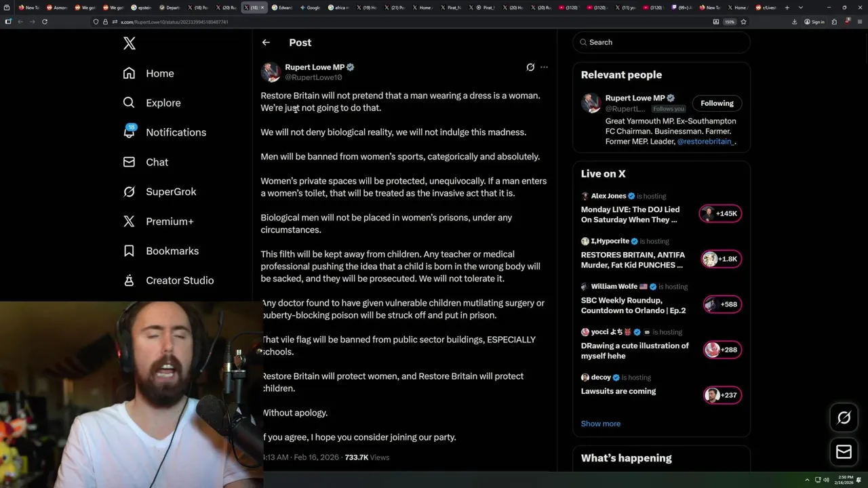This screenshot has width=868, height=488.
Task: Open Notifications with the 18 badge
Action: coord(164,132)
